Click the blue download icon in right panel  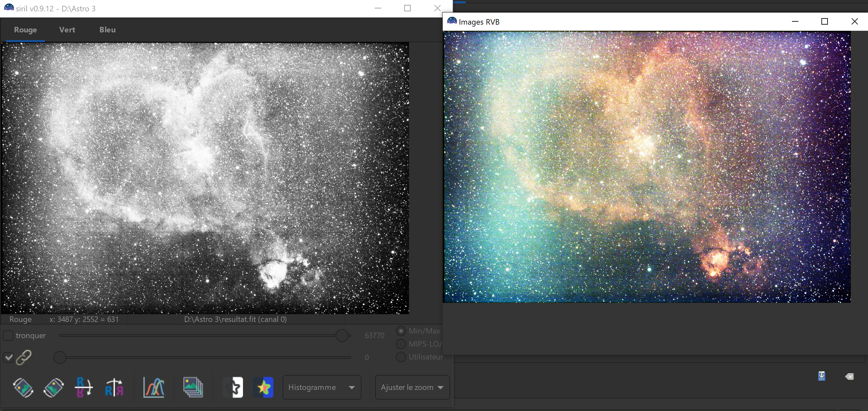[x=822, y=376]
